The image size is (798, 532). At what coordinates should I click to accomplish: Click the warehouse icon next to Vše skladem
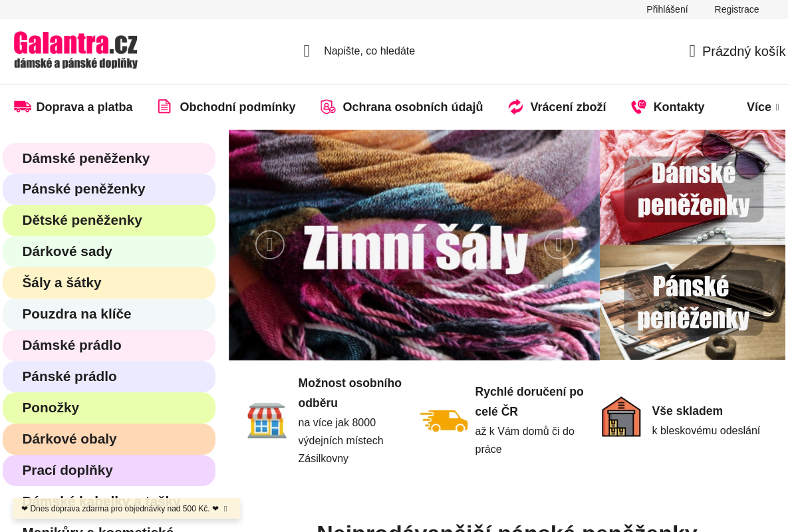(x=621, y=416)
